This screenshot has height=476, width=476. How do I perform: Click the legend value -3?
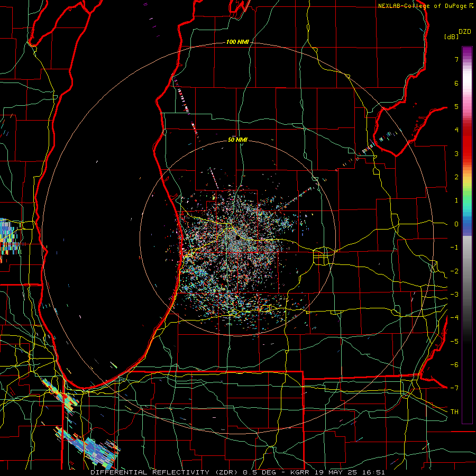click(x=454, y=295)
